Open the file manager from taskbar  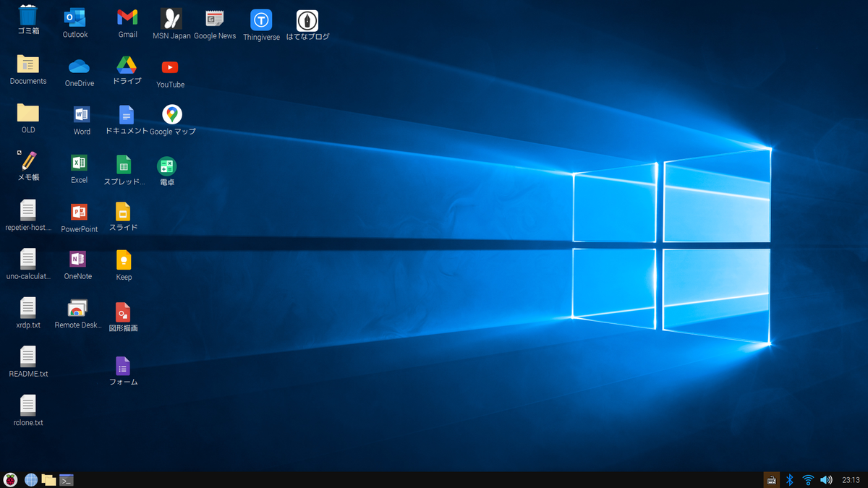(48, 480)
